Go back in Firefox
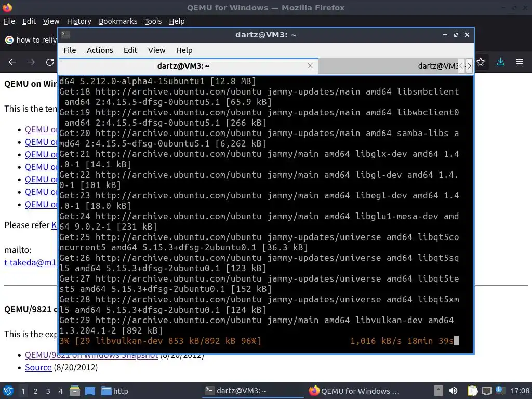This screenshot has height=399, width=532. (12, 62)
